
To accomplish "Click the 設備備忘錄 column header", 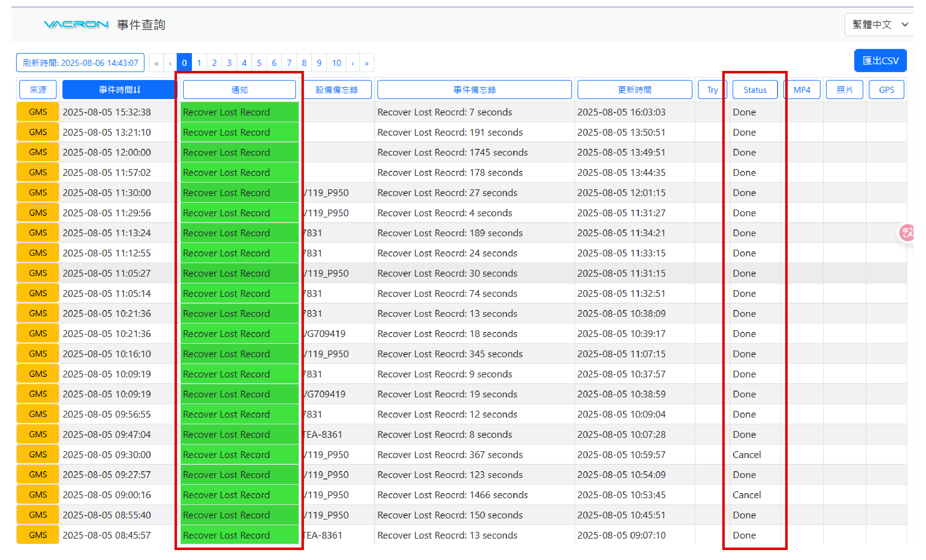I will point(337,90).
